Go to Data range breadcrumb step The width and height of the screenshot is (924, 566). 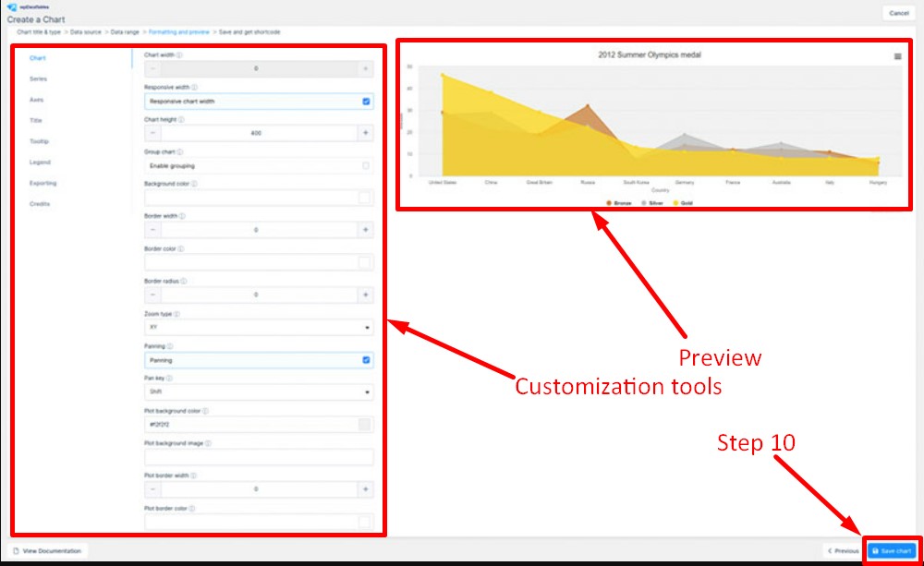coord(125,31)
